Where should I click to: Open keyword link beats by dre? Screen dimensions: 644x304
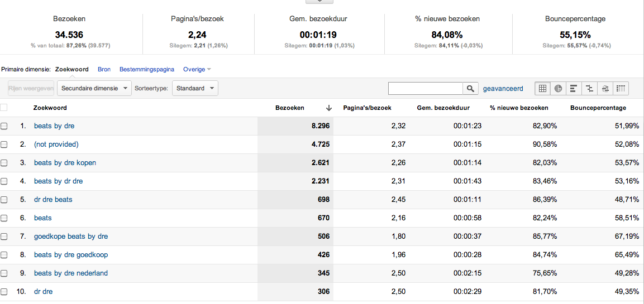coord(54,126)
